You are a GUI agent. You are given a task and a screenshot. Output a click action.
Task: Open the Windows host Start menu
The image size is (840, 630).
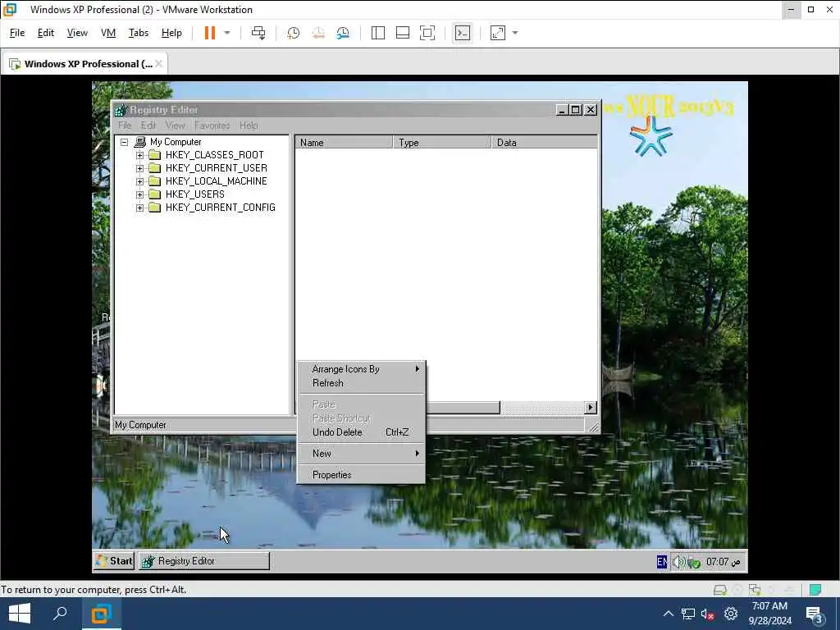(20, 614)
